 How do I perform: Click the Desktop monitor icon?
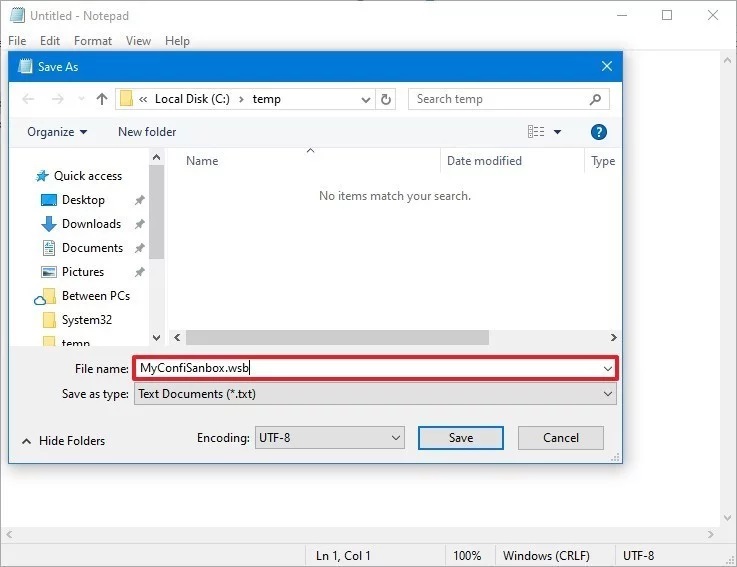[49, 200]
